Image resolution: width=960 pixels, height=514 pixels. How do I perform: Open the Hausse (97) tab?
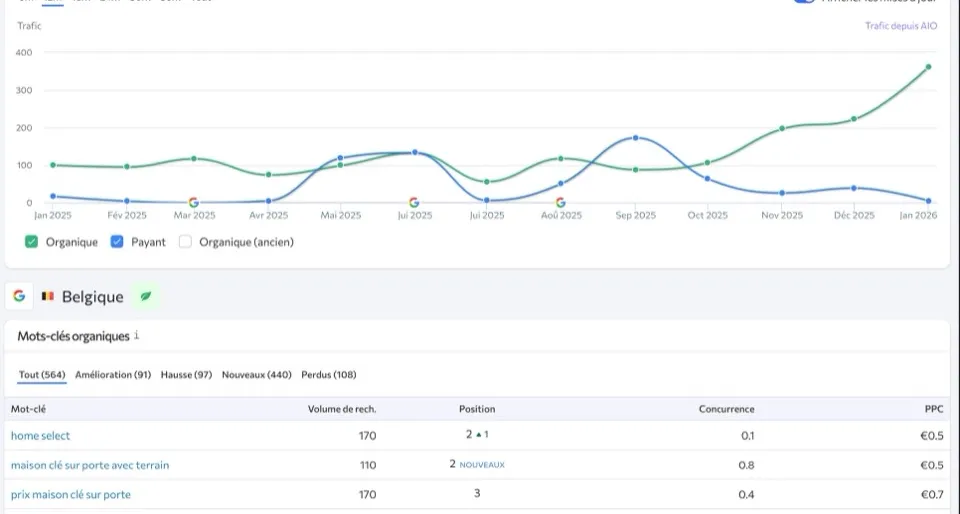[186, 375]
